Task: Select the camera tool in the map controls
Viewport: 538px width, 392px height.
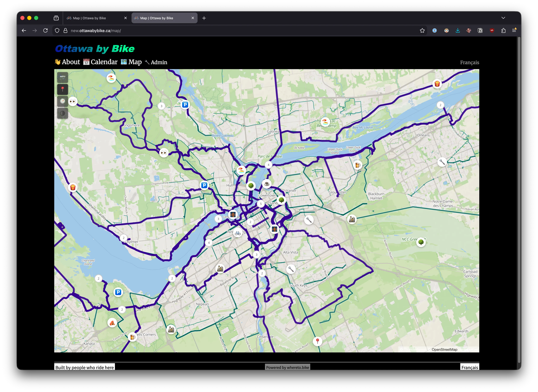Action: coord(63,78)
